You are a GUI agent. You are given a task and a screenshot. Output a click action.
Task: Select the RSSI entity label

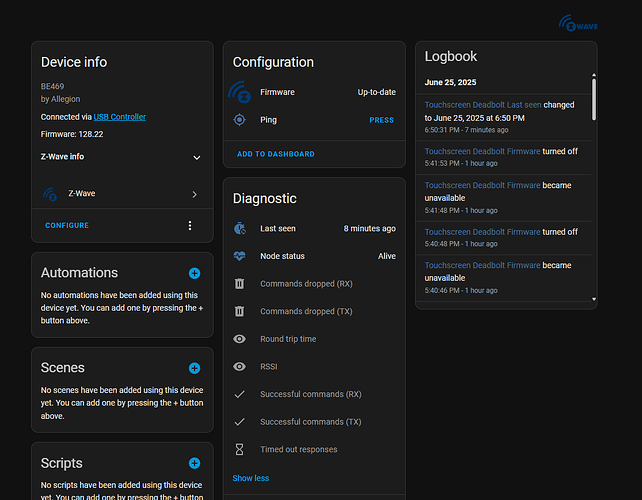269,367
